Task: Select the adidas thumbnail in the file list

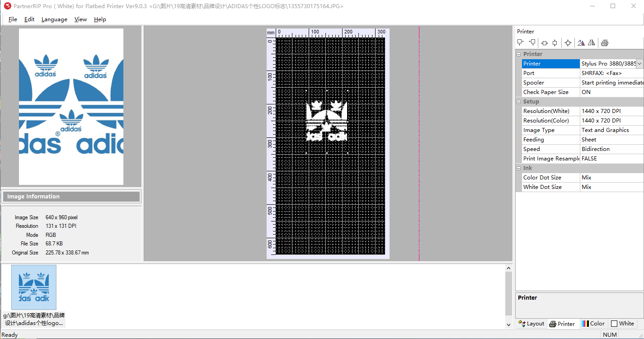Action: tap(34, 287)
